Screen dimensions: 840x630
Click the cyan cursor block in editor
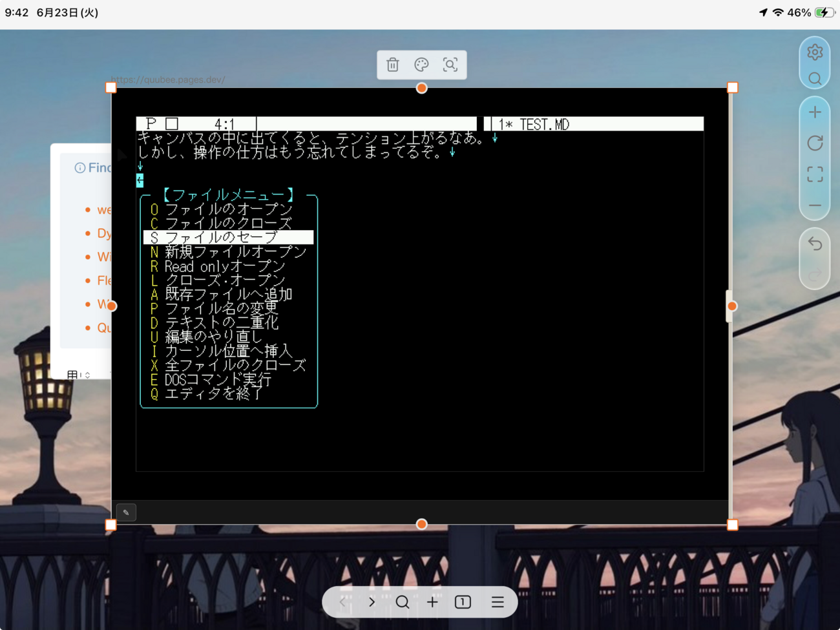(x=140, y=180)
